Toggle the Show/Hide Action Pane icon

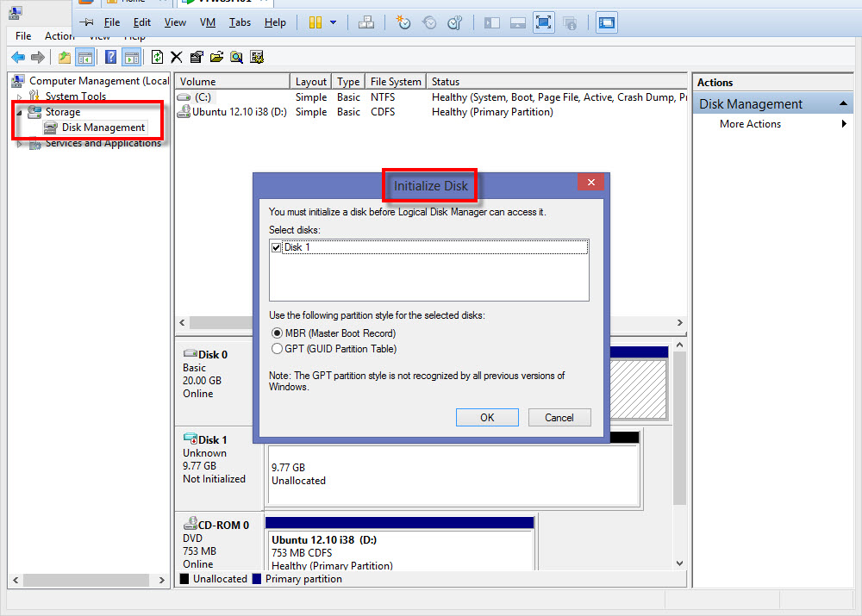pyautogui.click(x=132, y=57)
